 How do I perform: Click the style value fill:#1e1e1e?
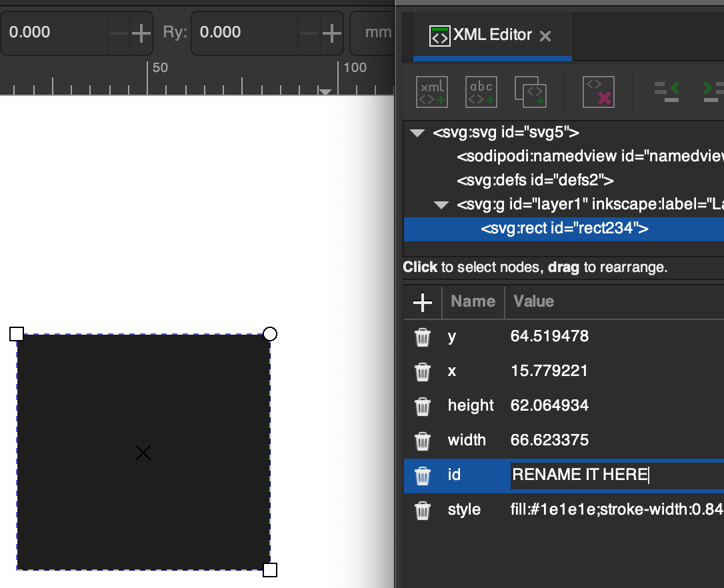point(617,509)
